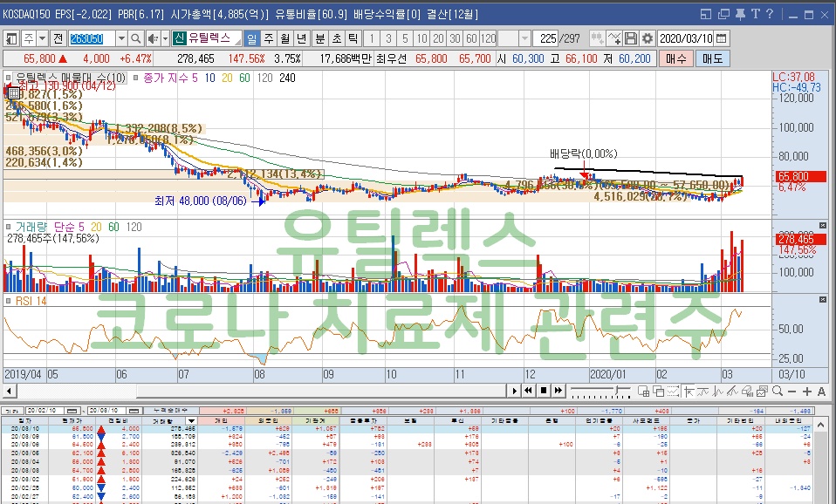Open the data grid icon on price chart
The image size is (836, 504).
(14, 92)
